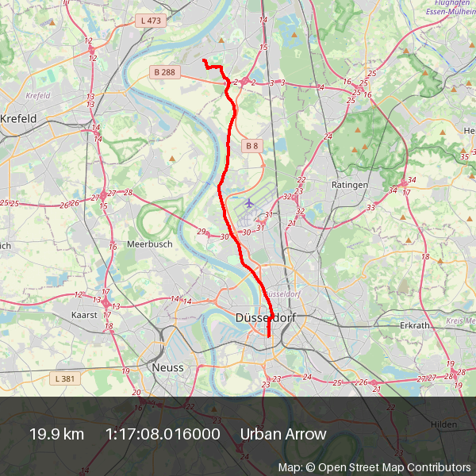Image resolution: width=476 pixels, height=476 pixels.
Task: Click the airplane icon at Düsseldorf airport
Action: (249, 203)
